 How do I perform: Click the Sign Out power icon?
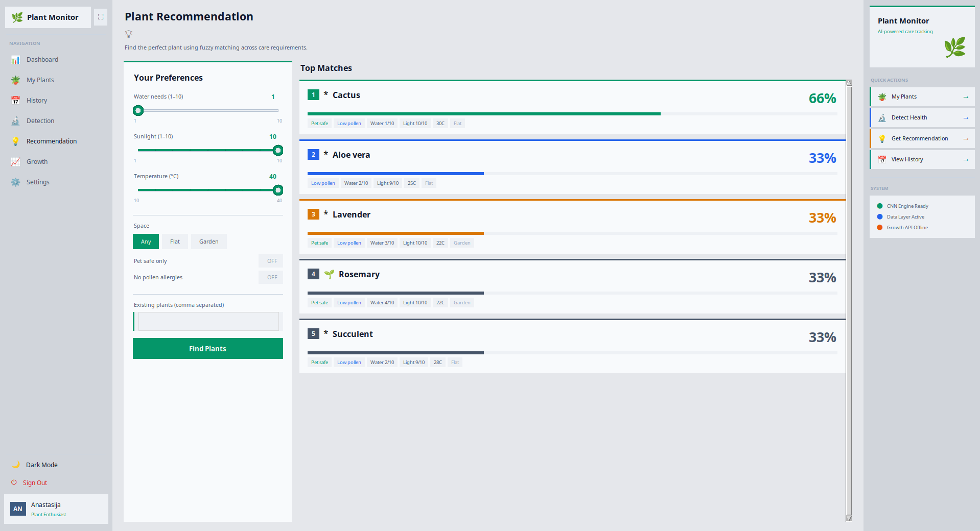click(x=14, y=482)
